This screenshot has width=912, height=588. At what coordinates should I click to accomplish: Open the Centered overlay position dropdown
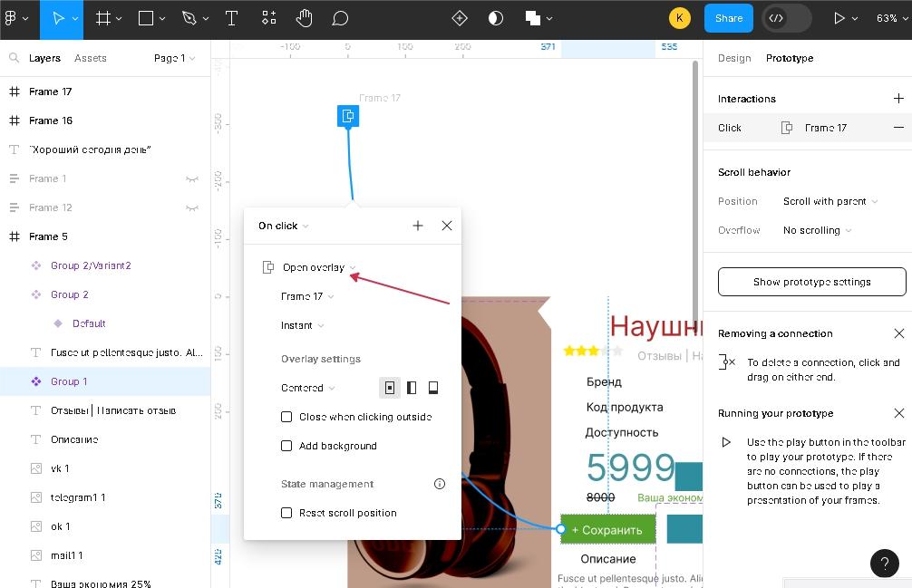tap(307, 388)
